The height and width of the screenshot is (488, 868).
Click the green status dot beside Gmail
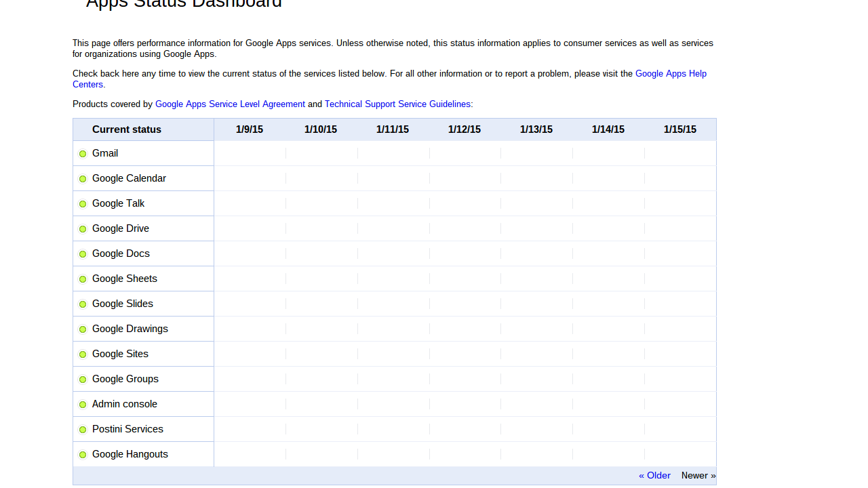point(83,154)
